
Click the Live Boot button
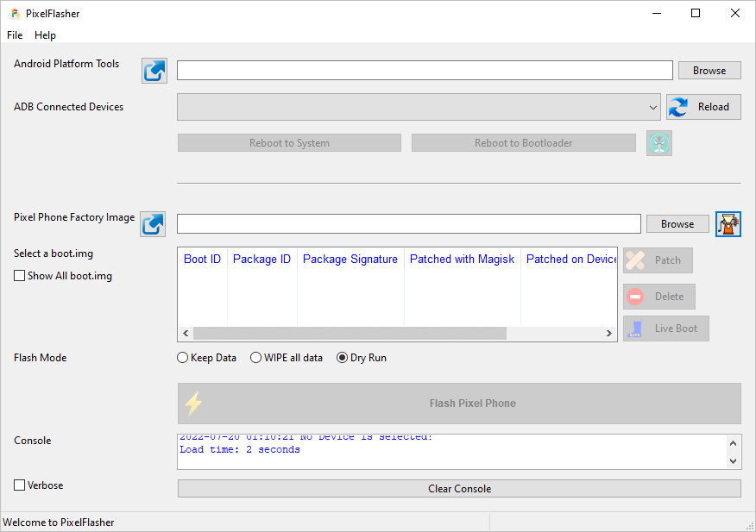pos(666,329)
